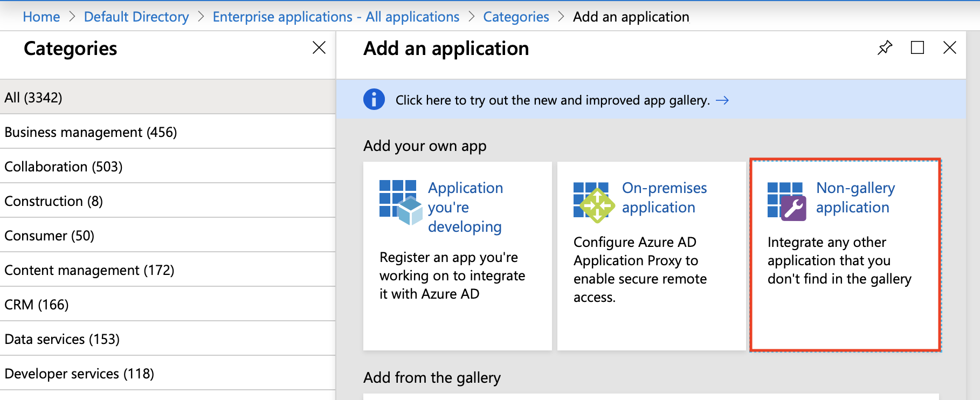980x400 pixels.
Task: Open the 'Non-gallery application' title link
Action: (x=855, y=198)
